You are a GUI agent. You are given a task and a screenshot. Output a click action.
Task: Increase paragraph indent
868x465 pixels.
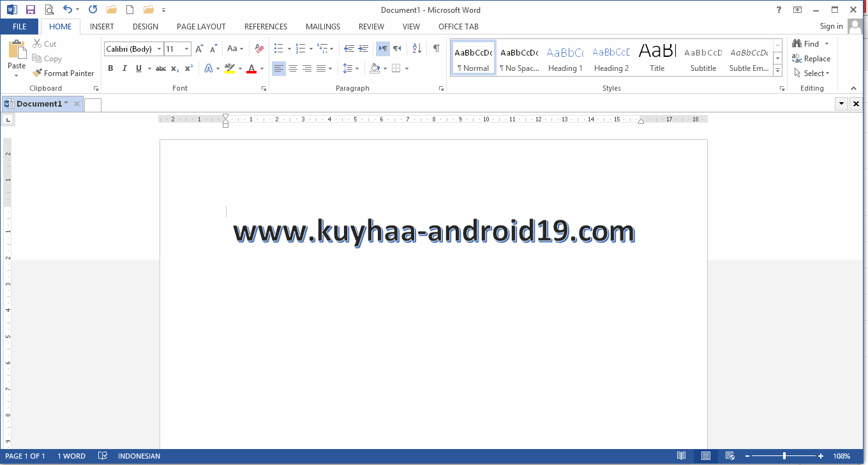[x=363, y=49]
